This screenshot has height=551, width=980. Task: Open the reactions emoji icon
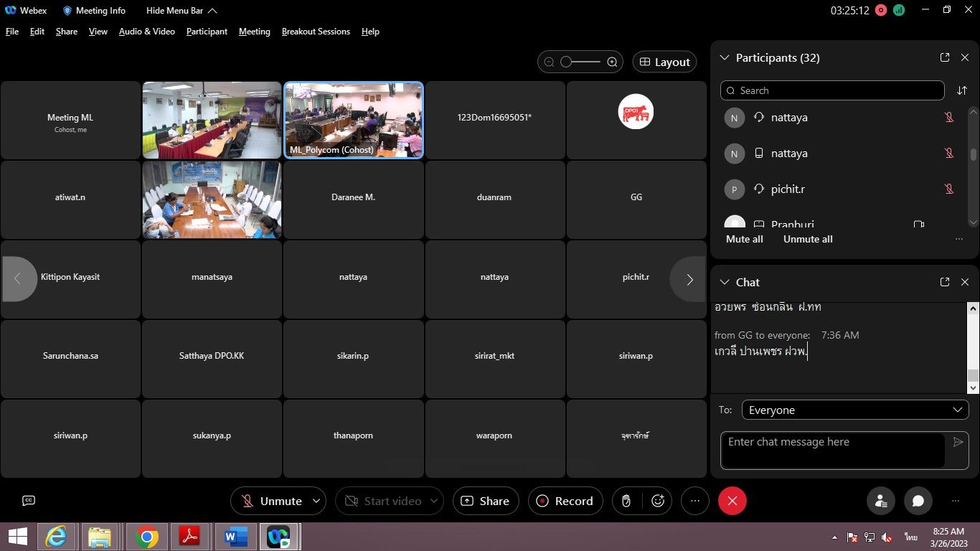click(658, 501)
